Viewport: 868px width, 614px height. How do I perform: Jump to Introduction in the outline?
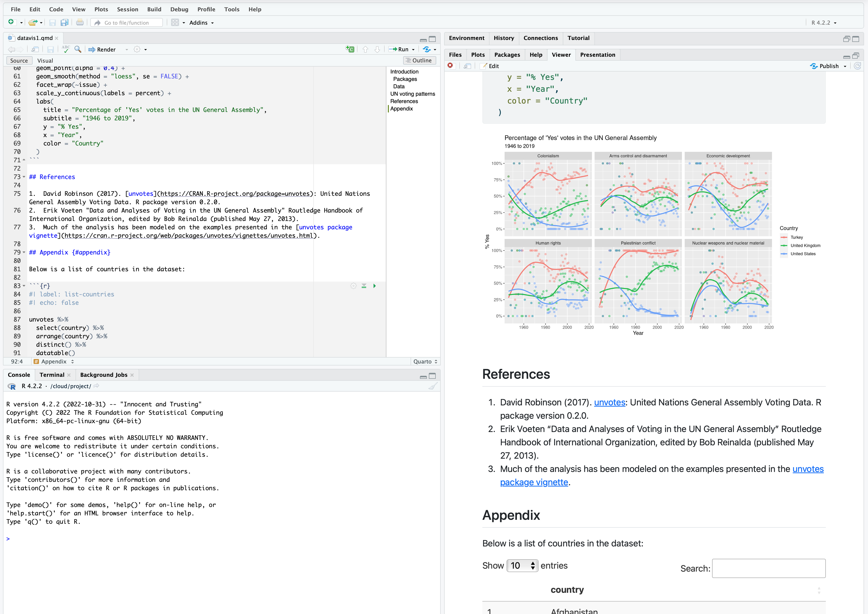point(404,72)
